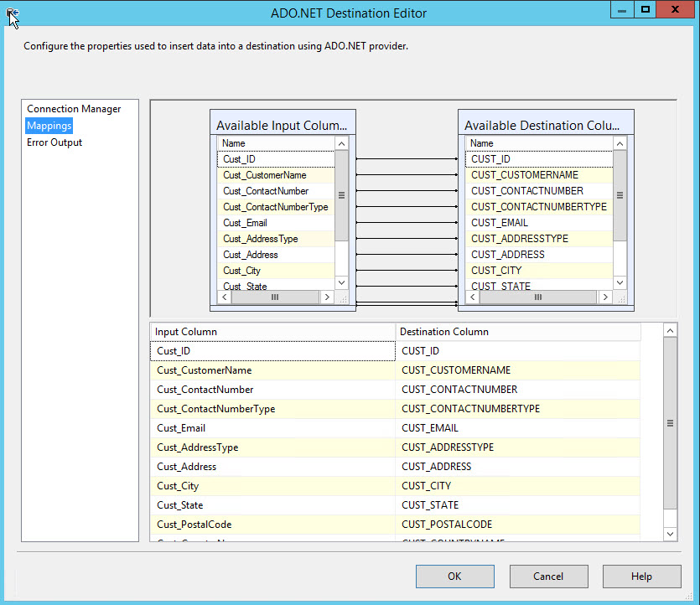
Task: Click the mapping grid vertical scrollbar thumb
Action: (670, 423)
